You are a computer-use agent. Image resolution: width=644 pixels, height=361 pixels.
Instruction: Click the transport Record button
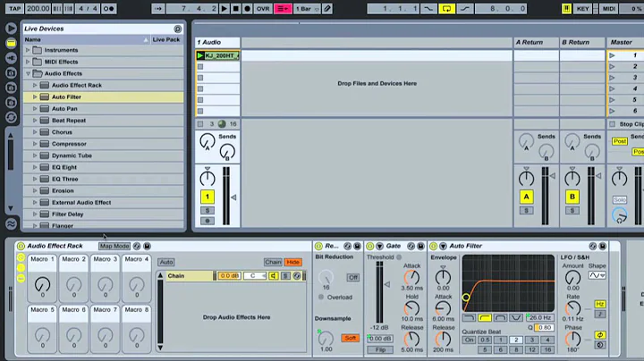point(247,9)
